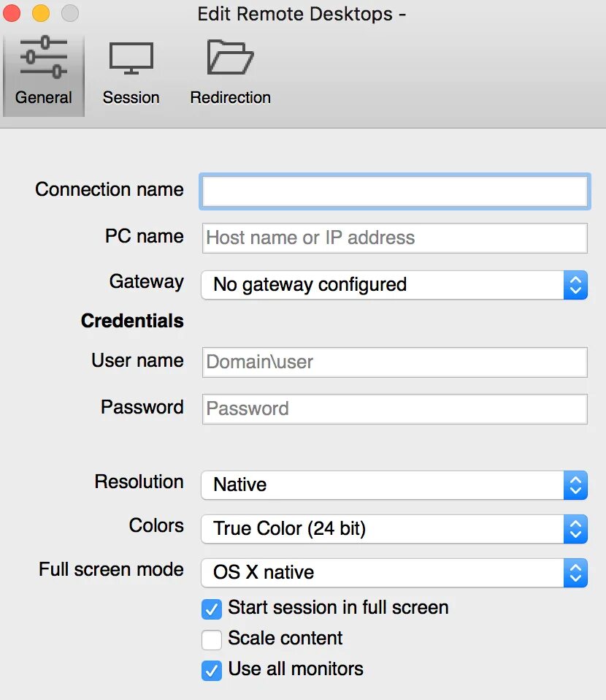The width and height of the screenshot is (606, 700).
Task: Click the PC name host field
Action: 395,238
